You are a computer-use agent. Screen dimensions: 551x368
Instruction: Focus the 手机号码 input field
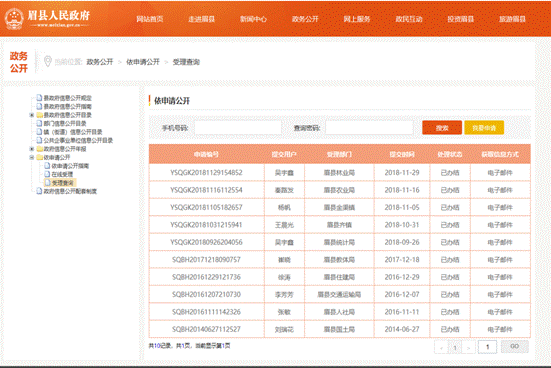tap(238, 128)
